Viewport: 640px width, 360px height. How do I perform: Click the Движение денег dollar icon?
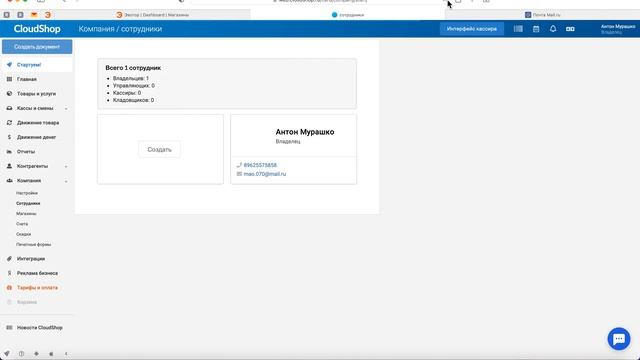pyautogui.click(x=9, y=137)
